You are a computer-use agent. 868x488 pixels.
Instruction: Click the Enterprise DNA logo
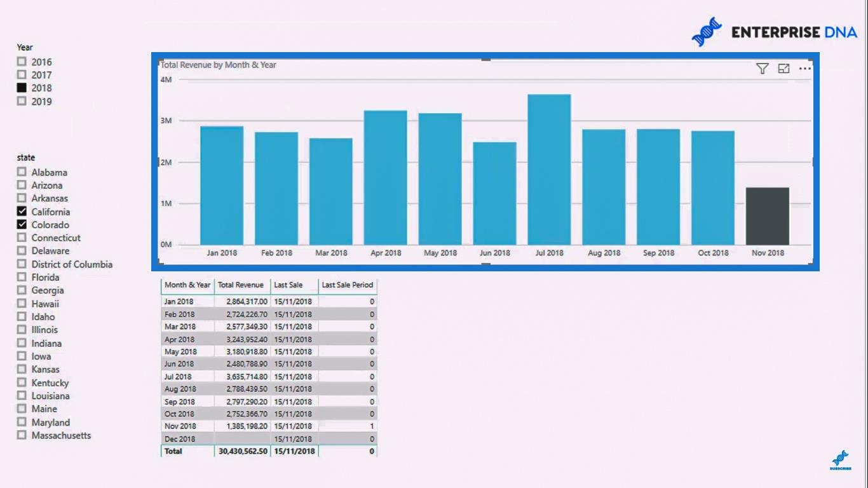(x=775, y=32)
